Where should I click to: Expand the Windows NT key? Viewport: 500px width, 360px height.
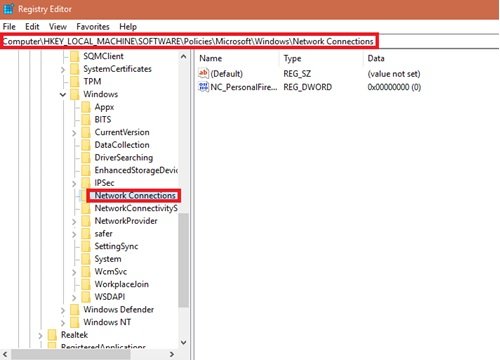point(63,323)
